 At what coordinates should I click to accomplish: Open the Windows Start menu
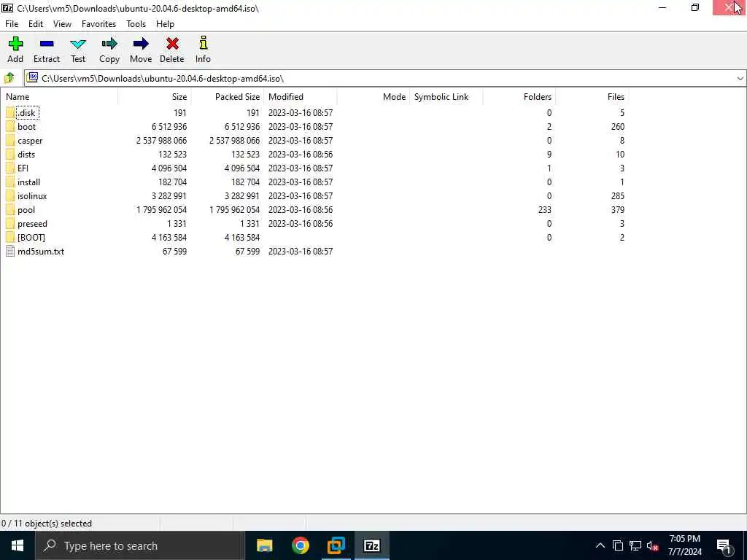[18, 545]
